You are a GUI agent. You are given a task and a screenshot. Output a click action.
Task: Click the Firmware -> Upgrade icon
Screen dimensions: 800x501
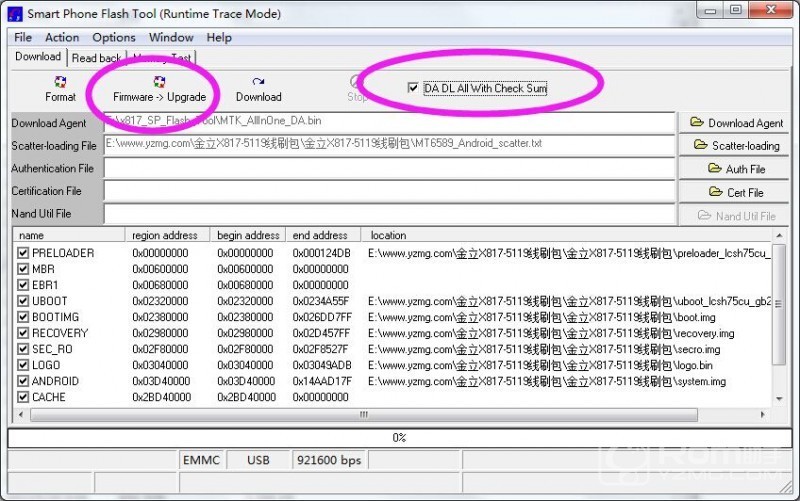point(159,82)
